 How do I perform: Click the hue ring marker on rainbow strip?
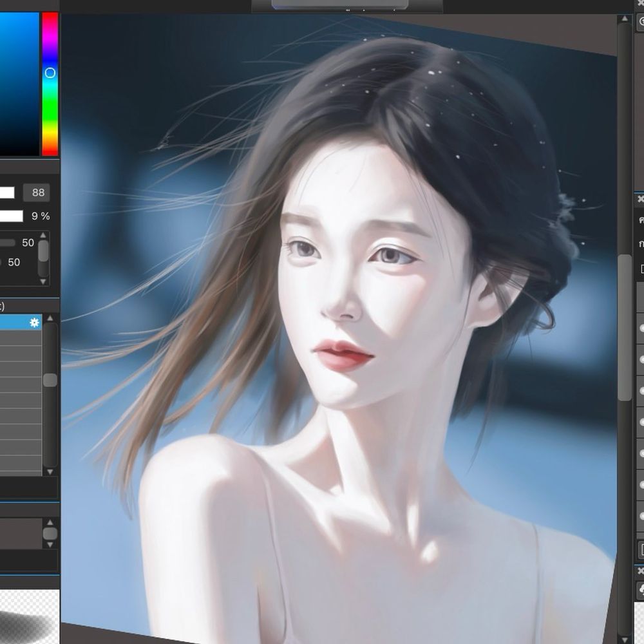pos(50,73)
